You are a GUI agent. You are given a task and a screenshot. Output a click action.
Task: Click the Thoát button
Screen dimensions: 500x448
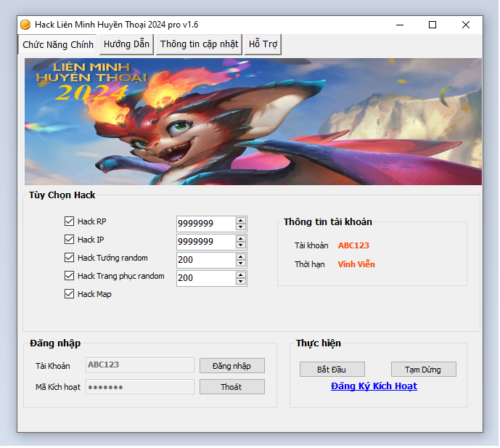pos(231,387)
